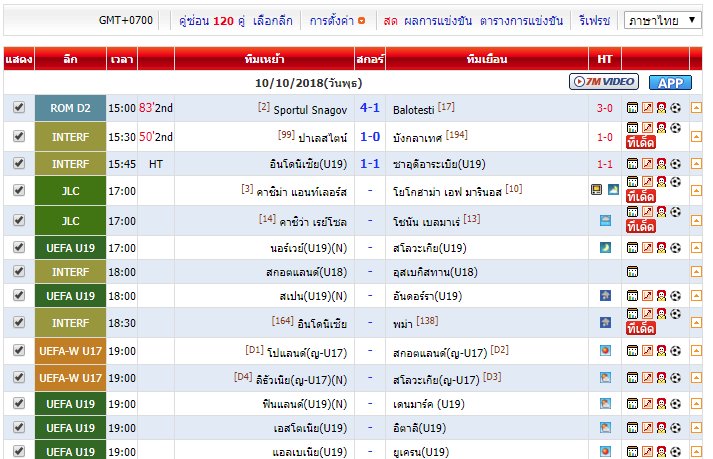The image size is (713, 459).
Task: Click the blue APP button
Action: coord(669,82)
